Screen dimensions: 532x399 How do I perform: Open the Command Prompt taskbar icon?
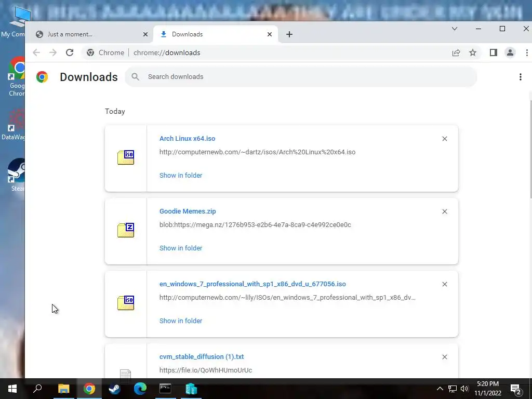point(165,389)
